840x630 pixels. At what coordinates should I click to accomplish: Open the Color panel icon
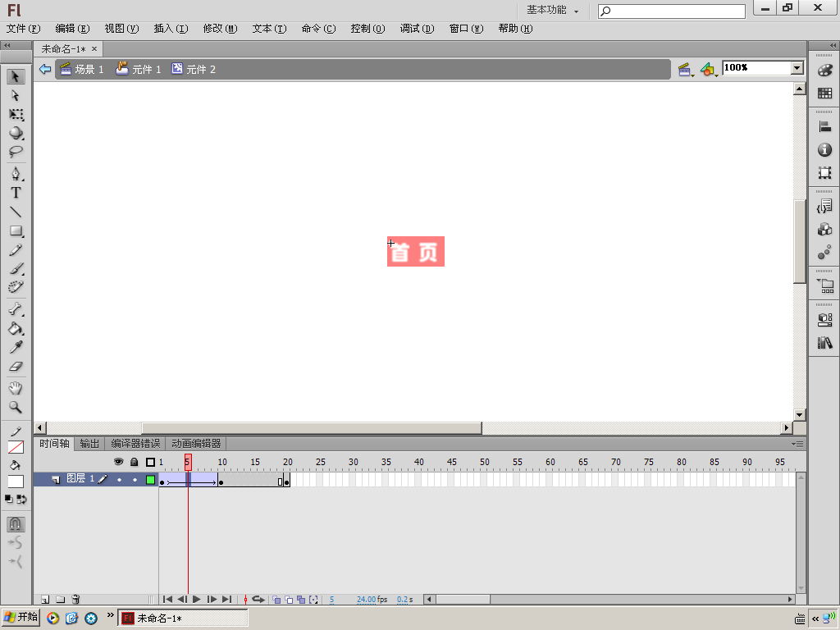coord(824,71)
